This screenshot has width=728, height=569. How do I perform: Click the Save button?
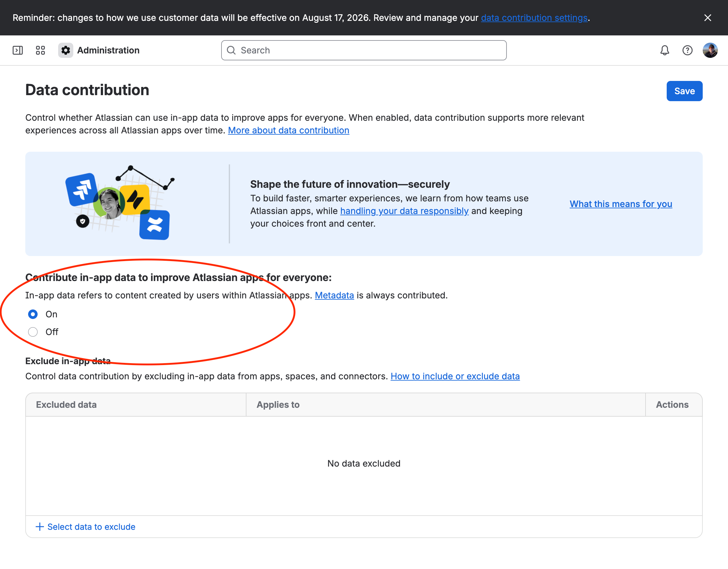point(684,91)
